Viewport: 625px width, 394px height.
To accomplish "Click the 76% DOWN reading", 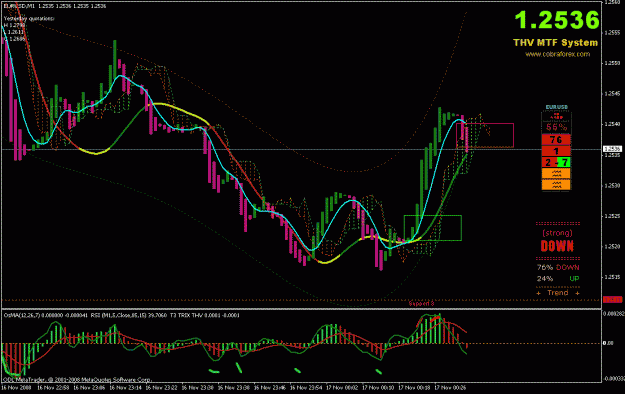I will click(x=558, y=268).
